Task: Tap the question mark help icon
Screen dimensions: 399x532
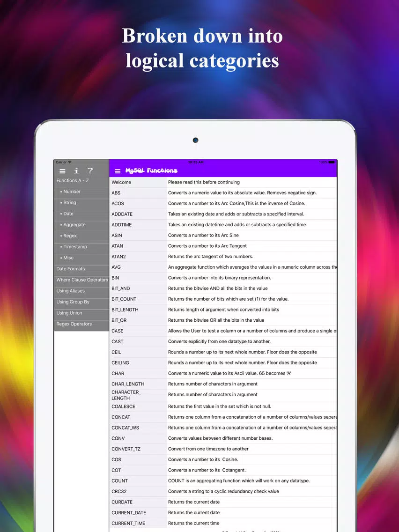Action: tap(90, 170)
